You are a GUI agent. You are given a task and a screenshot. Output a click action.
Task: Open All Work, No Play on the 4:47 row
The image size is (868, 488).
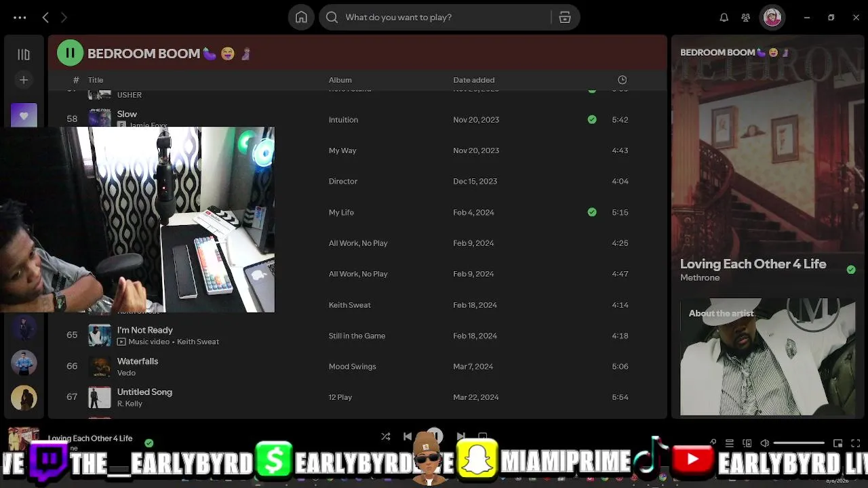[358, 274]
